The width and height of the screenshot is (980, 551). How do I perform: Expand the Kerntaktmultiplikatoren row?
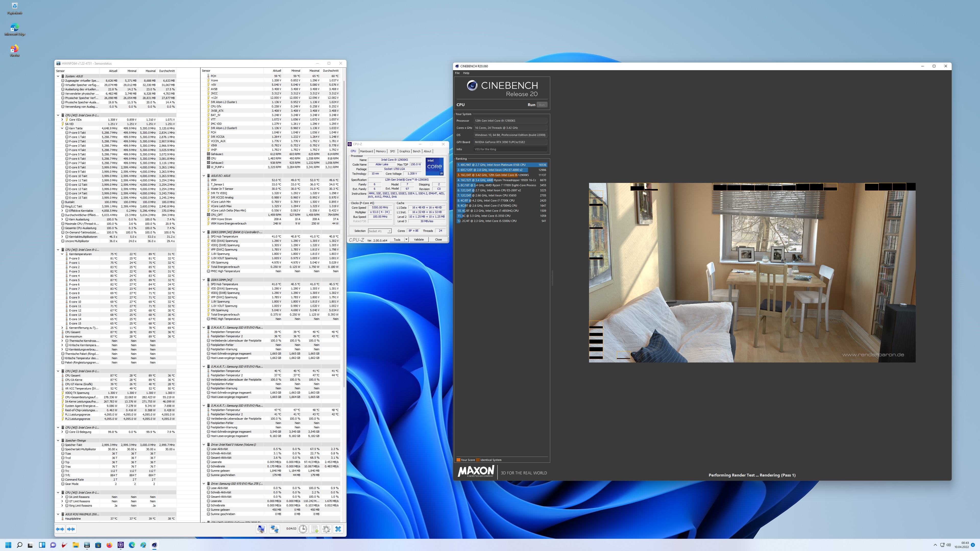point(62,236)
